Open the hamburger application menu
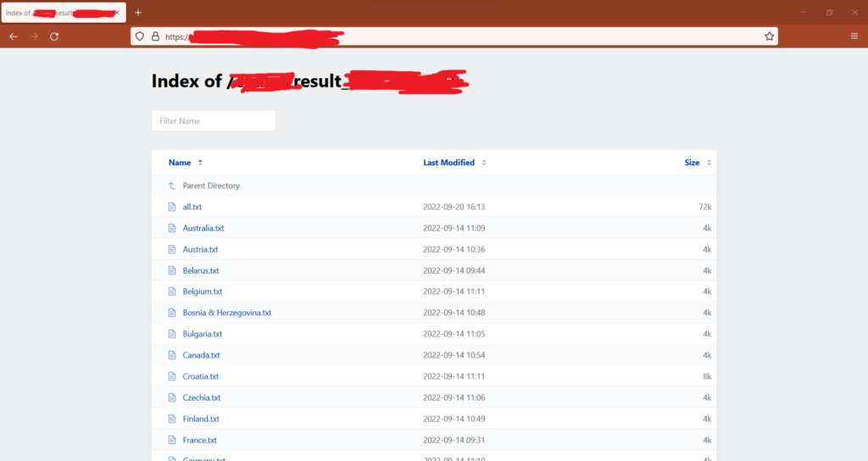868x461 pixels. point(854,36)
